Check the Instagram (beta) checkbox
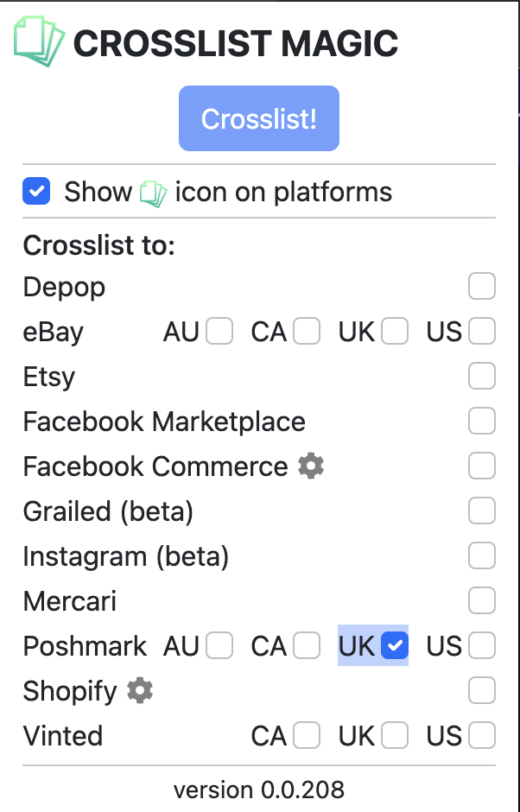Screen dimensions: 520x812 coord(481,555)
